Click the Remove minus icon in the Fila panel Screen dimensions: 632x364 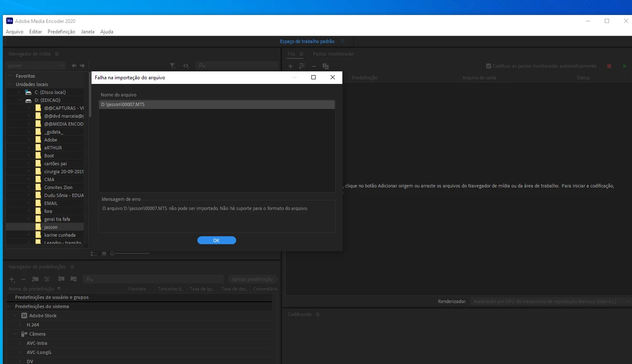point(314,66)
